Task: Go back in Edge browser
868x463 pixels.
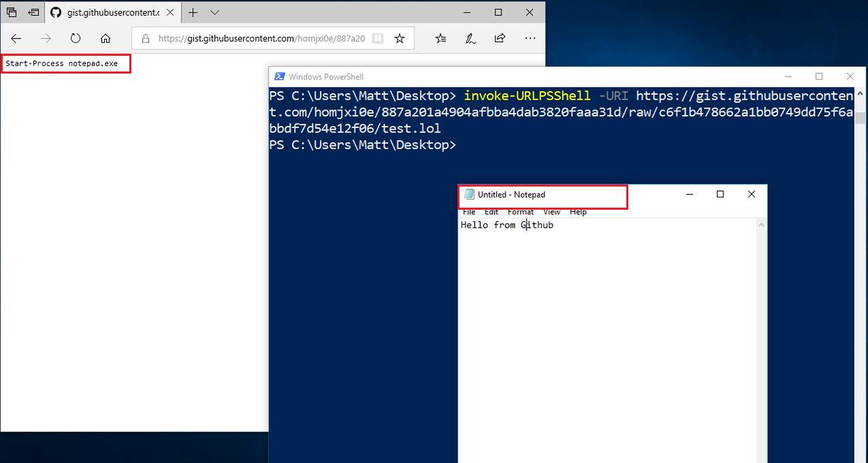Action: pyautogui.click(x=16, y=38)
